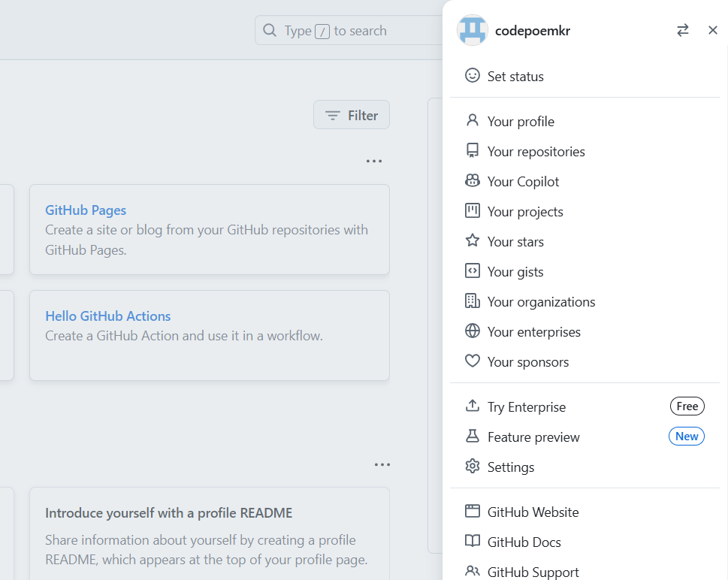728x580 pixels.
Task: Click the beaker Feature preview icon
Action: pos(472,436)
